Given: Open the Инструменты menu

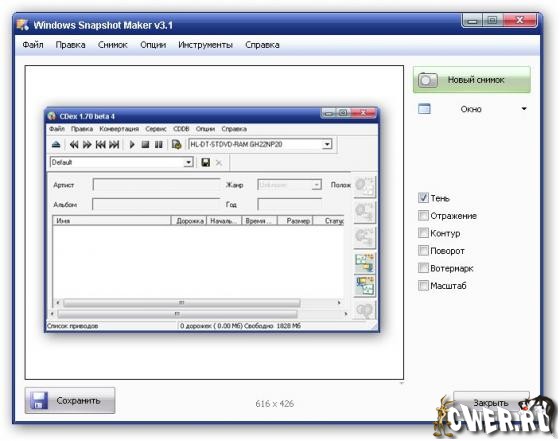Looking at the screenshot, I should [205, 45].
